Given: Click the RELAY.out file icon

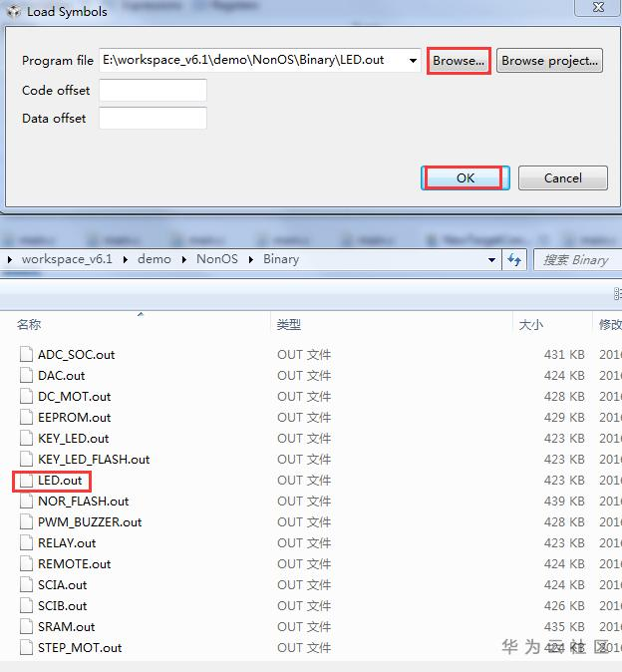Looking at the screenshot, I should [26, 543].
